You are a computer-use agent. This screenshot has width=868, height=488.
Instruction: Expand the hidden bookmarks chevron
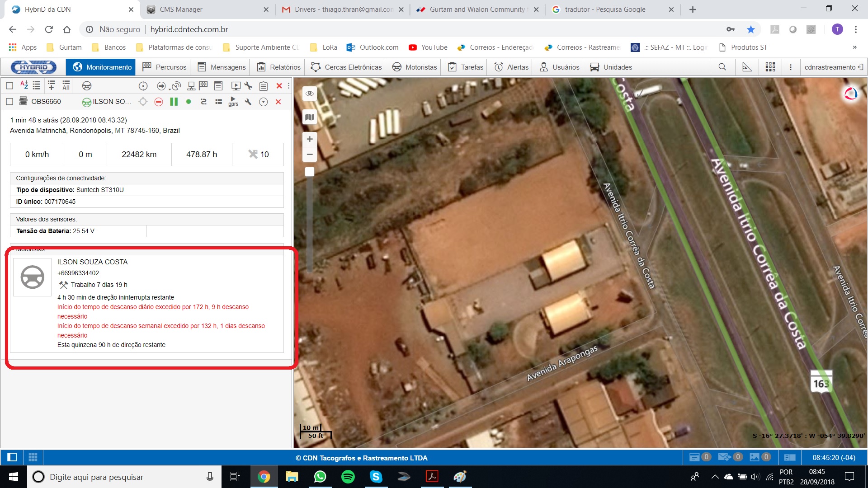click(x=854, y=47)
